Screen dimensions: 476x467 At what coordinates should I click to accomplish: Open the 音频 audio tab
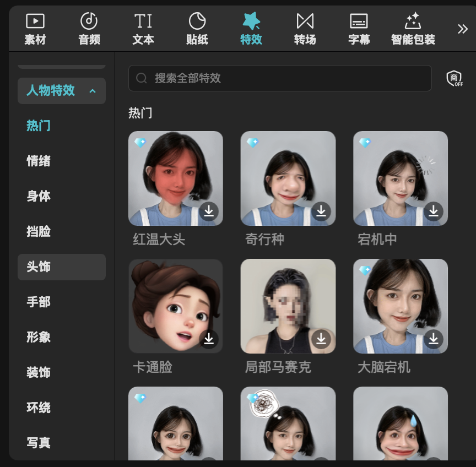click(89, 29)
